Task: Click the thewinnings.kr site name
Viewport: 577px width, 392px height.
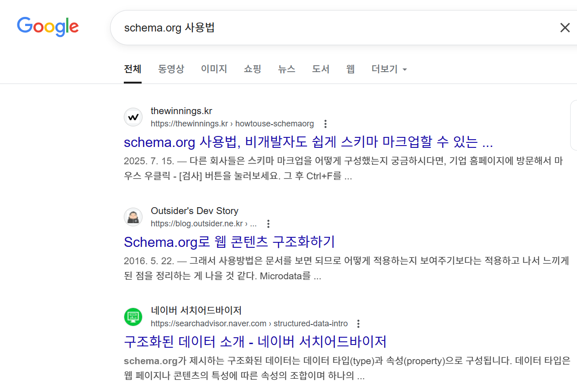Action: click(x=181, y=111)
